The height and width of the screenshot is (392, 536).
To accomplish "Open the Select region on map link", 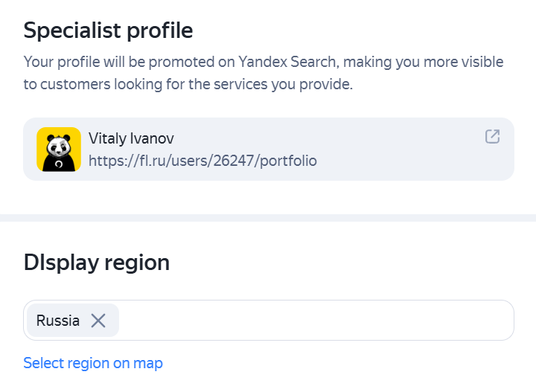I will (x=93, y=363).
